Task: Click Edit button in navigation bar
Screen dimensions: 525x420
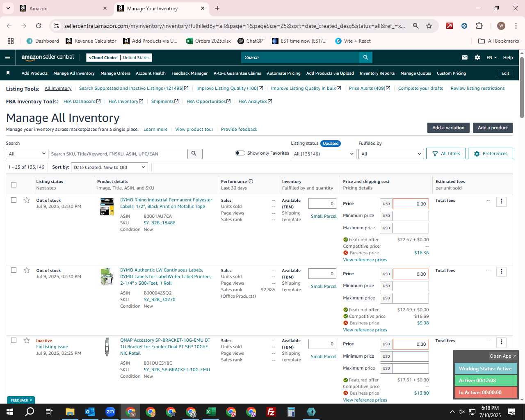Action: (505, 73)
